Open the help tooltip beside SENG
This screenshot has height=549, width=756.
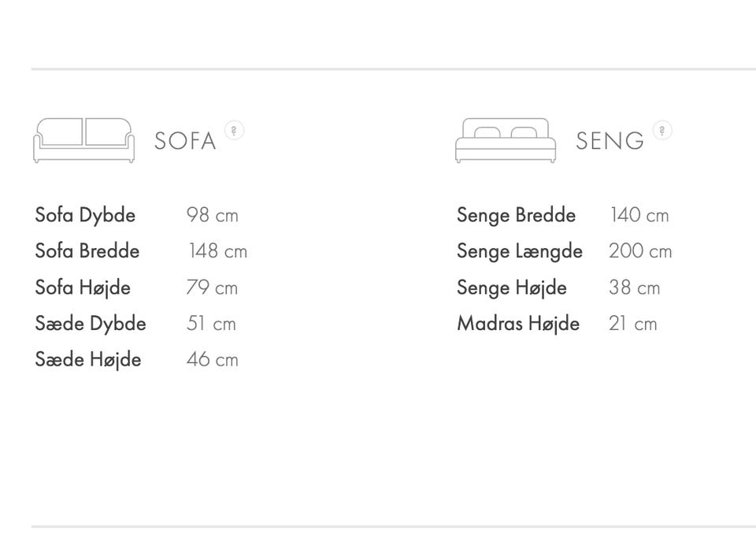coord(662,130)
